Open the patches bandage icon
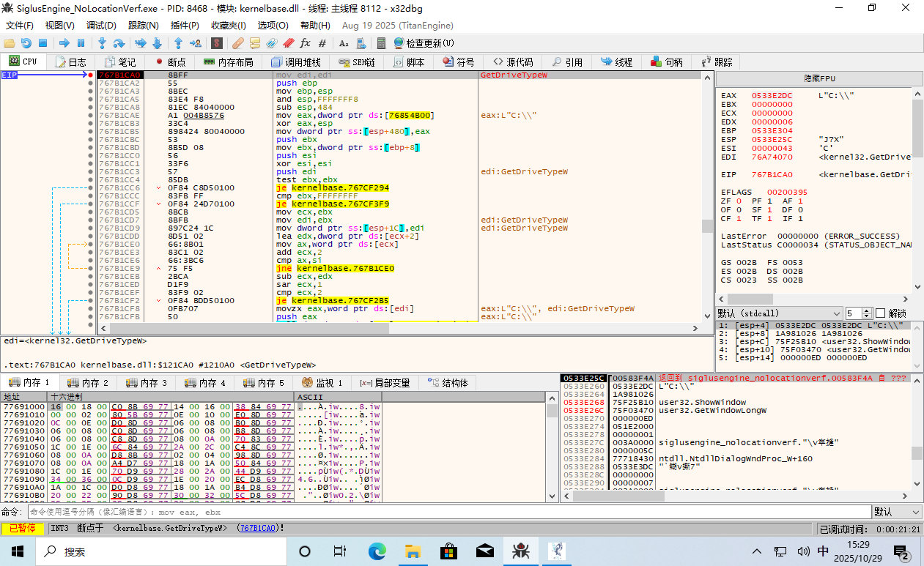Viewport: 924px width, 566px height. pyautogui.click(x=238, y=43)
